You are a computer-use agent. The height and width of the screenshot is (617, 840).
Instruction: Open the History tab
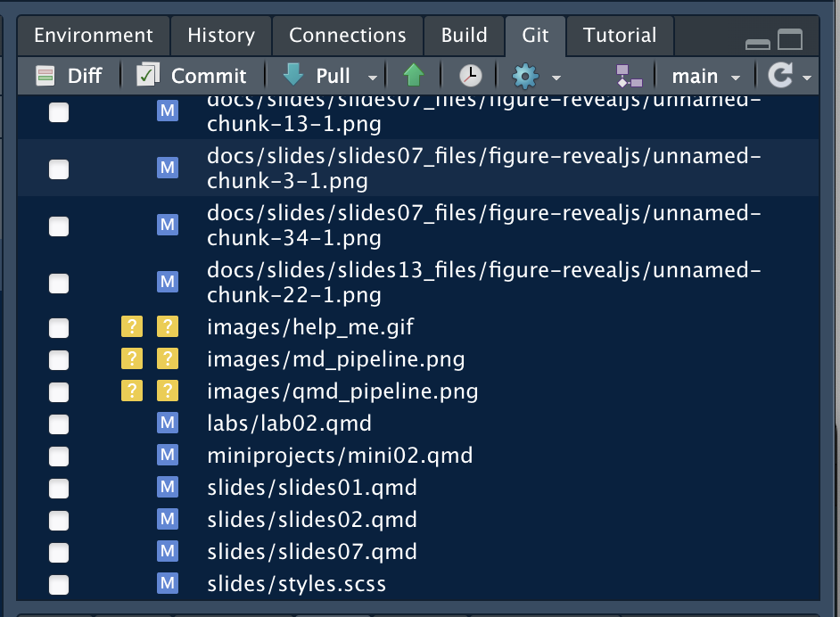pos(221,36)
